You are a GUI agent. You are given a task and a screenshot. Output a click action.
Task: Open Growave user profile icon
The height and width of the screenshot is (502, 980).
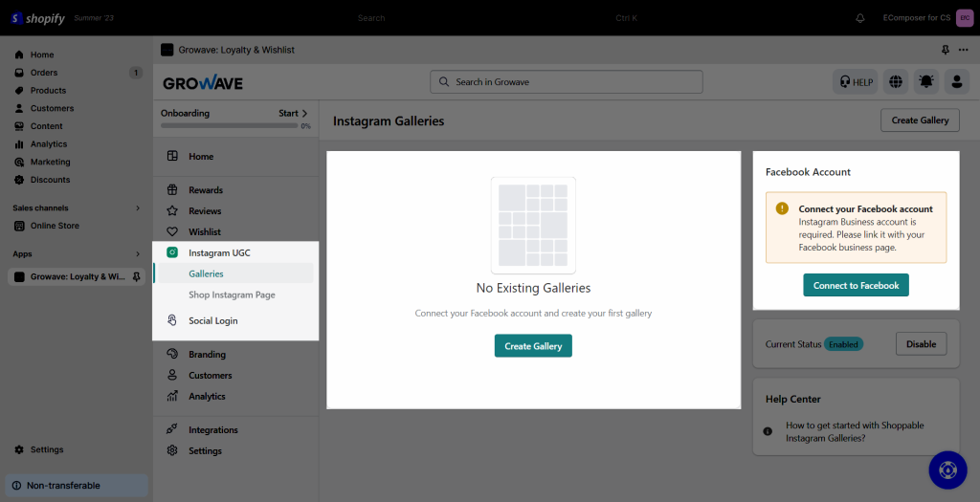click(x=957, y=82)
